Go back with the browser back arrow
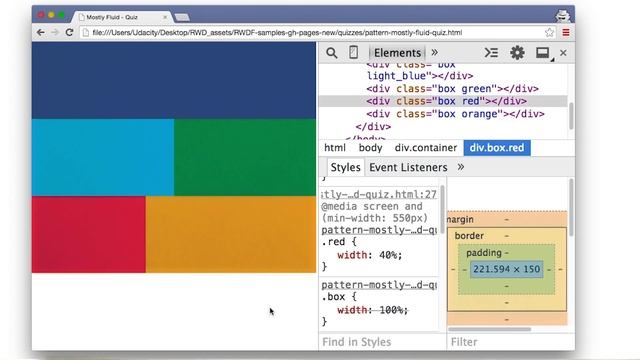The image size is (640, 360). pos(40,33)
